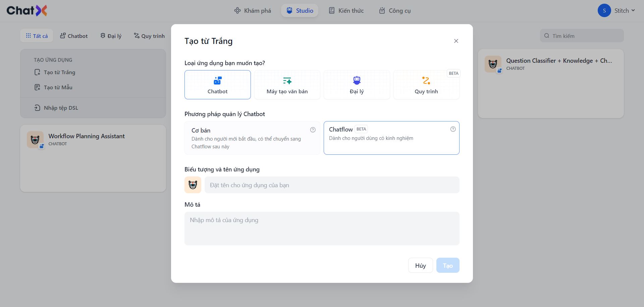Focus the app name input field

(332, 185)
